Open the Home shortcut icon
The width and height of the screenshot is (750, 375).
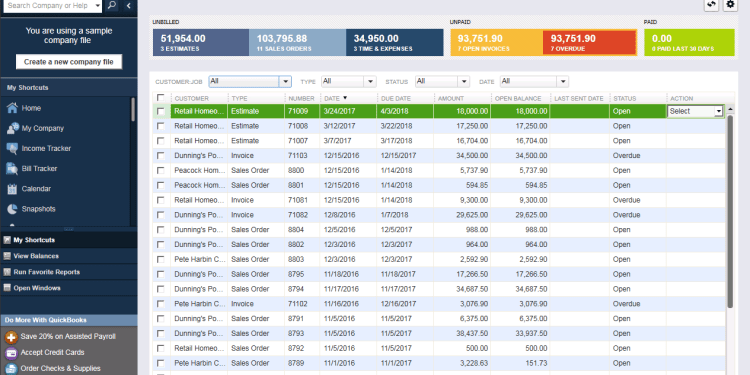(x=12, y=108)
